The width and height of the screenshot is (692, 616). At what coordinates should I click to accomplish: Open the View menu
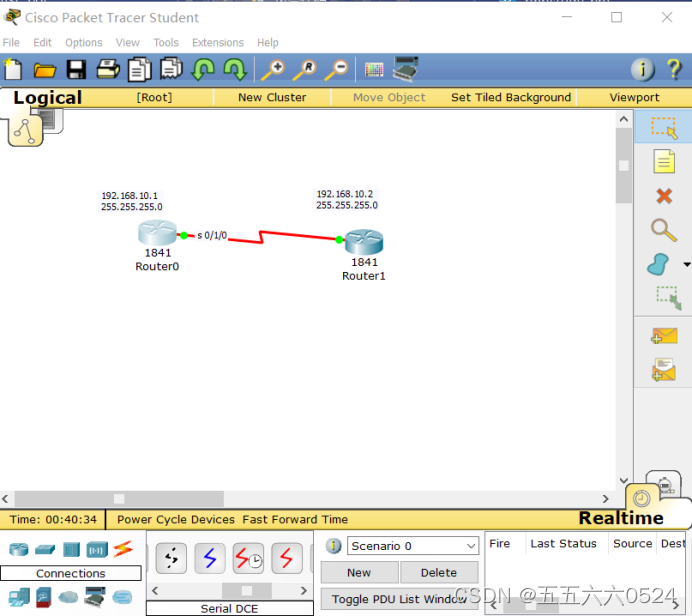[128, 42]
